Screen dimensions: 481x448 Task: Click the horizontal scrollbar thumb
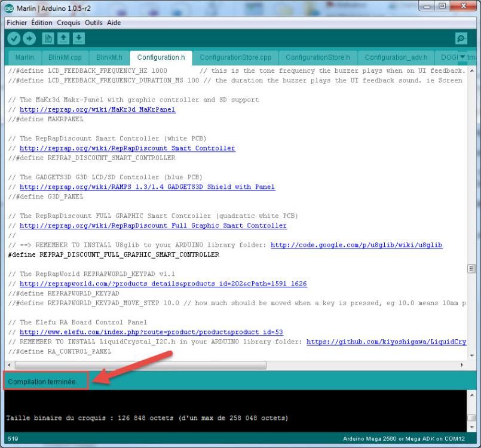[140, 365]
